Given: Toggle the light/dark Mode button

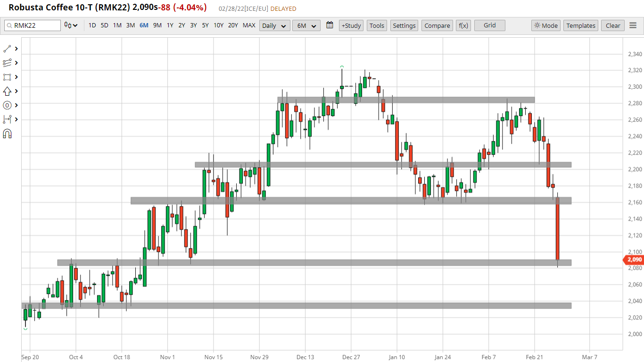Looking at the screenshot, I should click(x=546, y=25).
